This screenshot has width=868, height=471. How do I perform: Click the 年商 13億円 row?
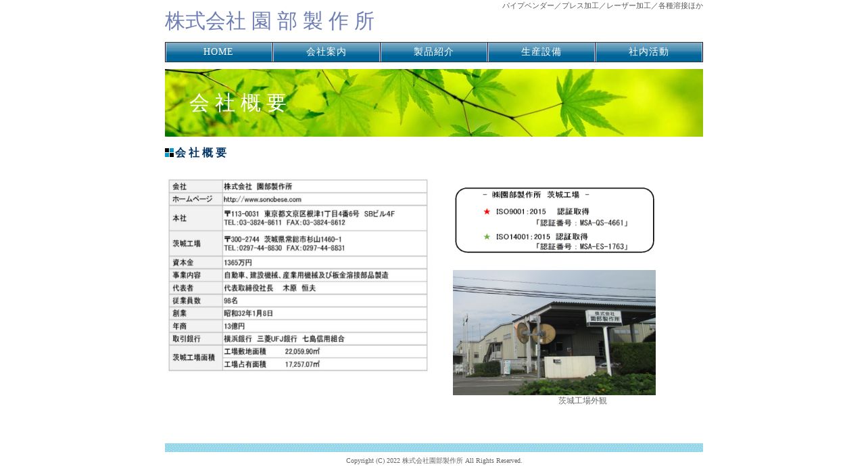click(x=298, y=326)
